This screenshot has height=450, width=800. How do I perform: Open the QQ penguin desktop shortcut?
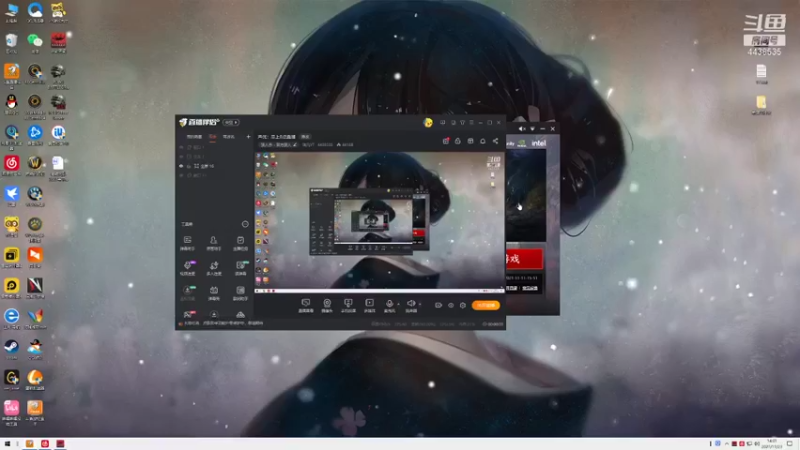[x=11, y=105]
